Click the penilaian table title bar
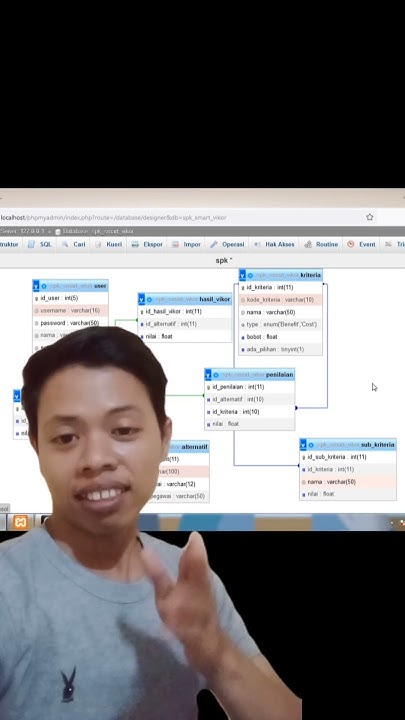Screen dimensions: 405x720 [x=249, y=374]
